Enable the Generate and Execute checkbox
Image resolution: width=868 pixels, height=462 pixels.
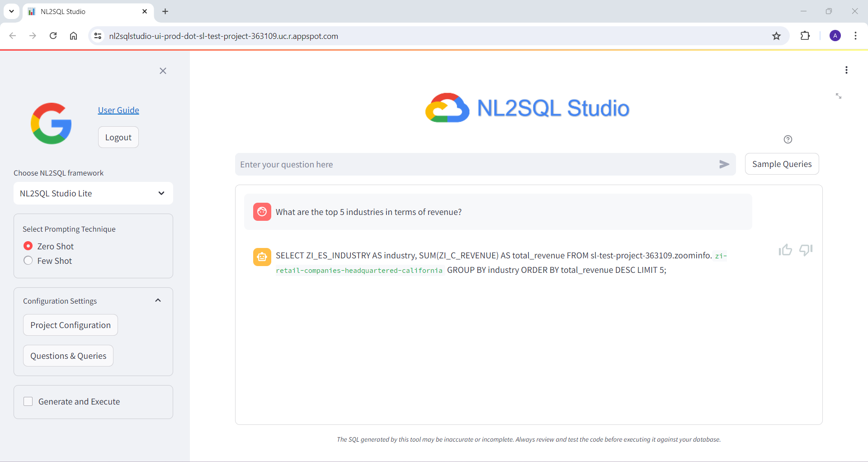[x=28, y=401]
